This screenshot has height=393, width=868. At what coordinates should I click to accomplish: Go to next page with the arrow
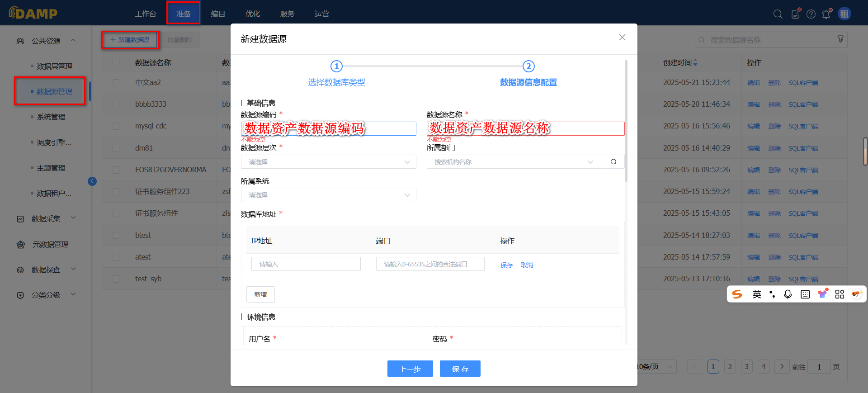pos(782,367)
